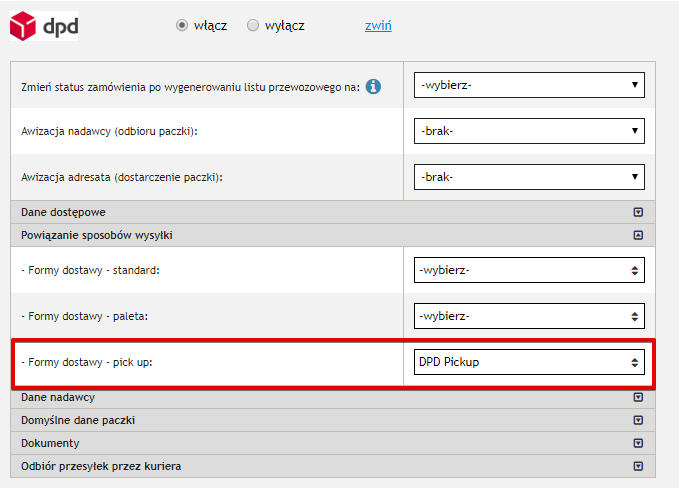
Task: Select the wyłącz radio button
Action: click(252, 26)
